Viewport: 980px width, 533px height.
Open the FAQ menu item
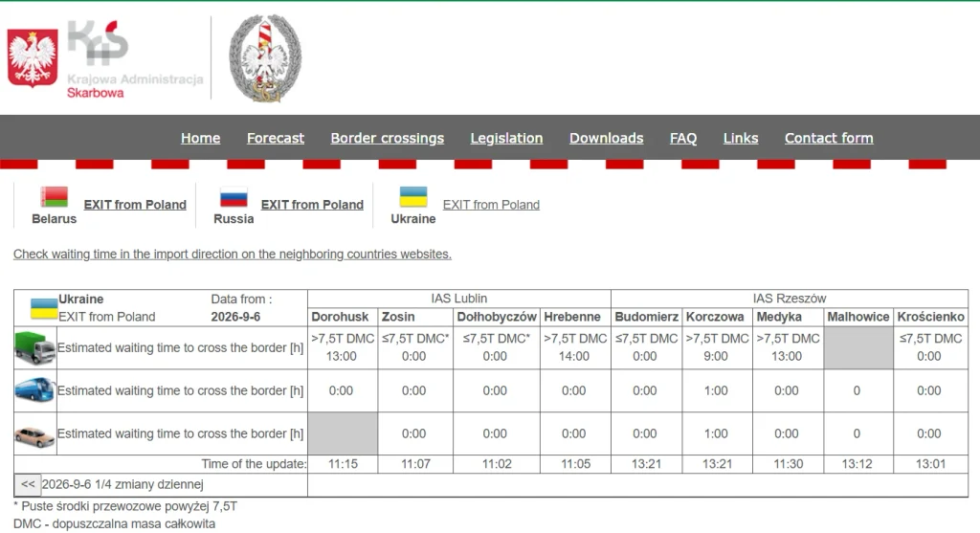click(683, 138)
